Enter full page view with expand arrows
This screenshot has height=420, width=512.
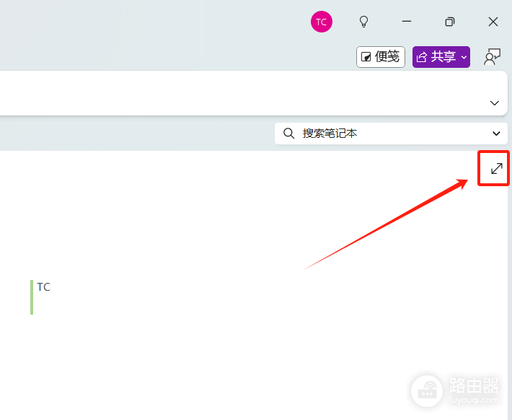497,169
